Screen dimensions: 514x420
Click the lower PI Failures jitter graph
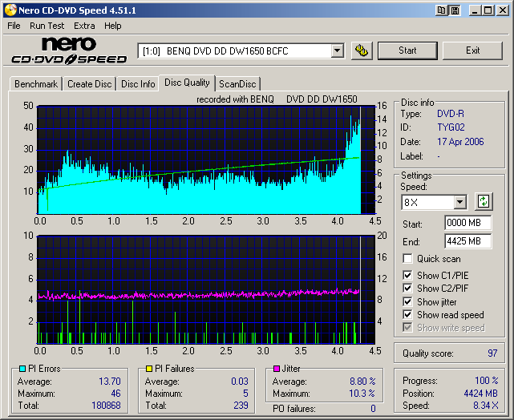206,289
